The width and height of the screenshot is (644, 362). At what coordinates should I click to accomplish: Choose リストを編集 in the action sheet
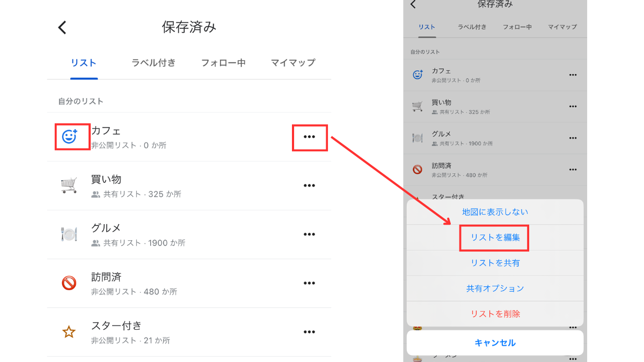(x=495, y=238)
